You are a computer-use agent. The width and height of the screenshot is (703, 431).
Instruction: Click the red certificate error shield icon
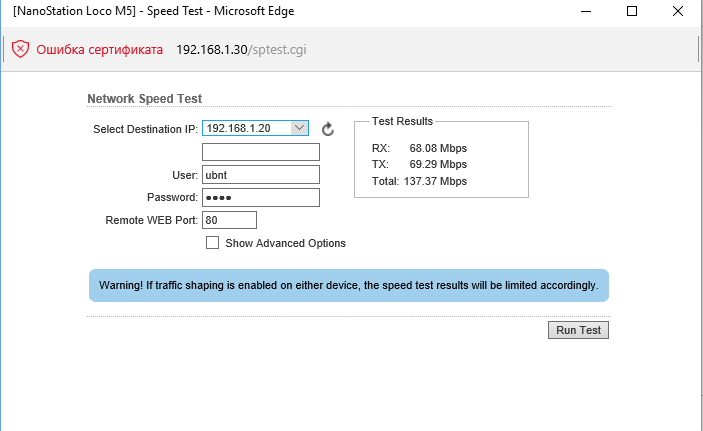20,49
